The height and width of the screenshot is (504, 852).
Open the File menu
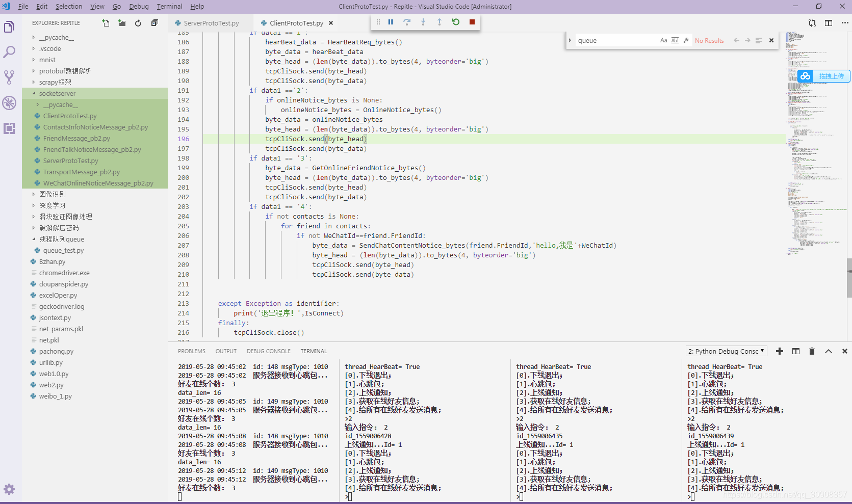[23, 7]
